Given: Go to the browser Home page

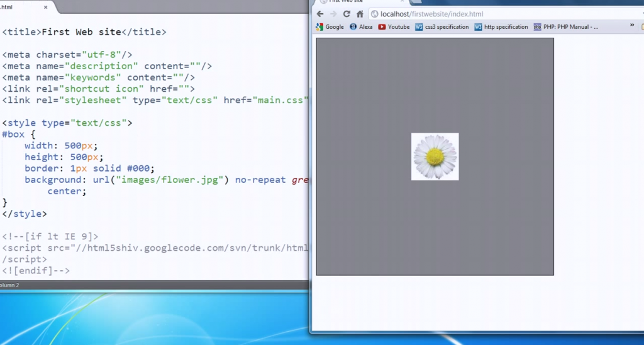Looking at the screenshot, I should 360,14.
